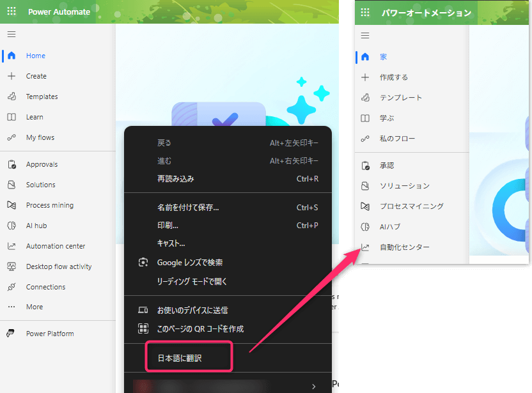
Task: Select このページの QR コードを作成 entry text
Action: coord(200,328)
